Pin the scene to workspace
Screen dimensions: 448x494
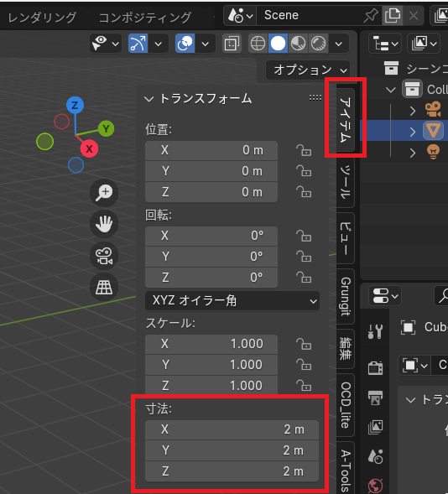371,15
